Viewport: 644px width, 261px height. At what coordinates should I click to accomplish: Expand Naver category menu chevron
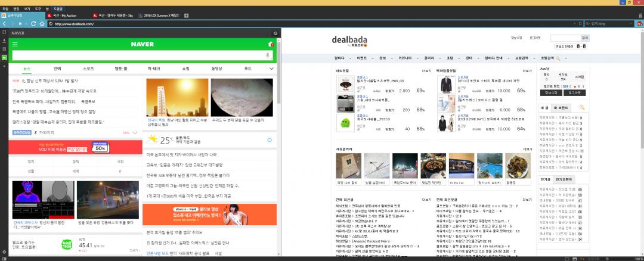(x=271, y=69)
